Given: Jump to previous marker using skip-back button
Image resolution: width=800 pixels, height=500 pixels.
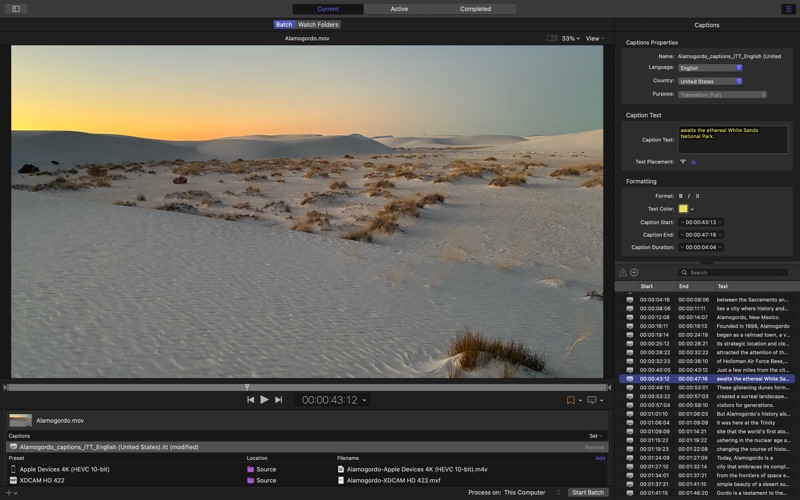Looking at the screenshot, I should (x=250, y=400).
